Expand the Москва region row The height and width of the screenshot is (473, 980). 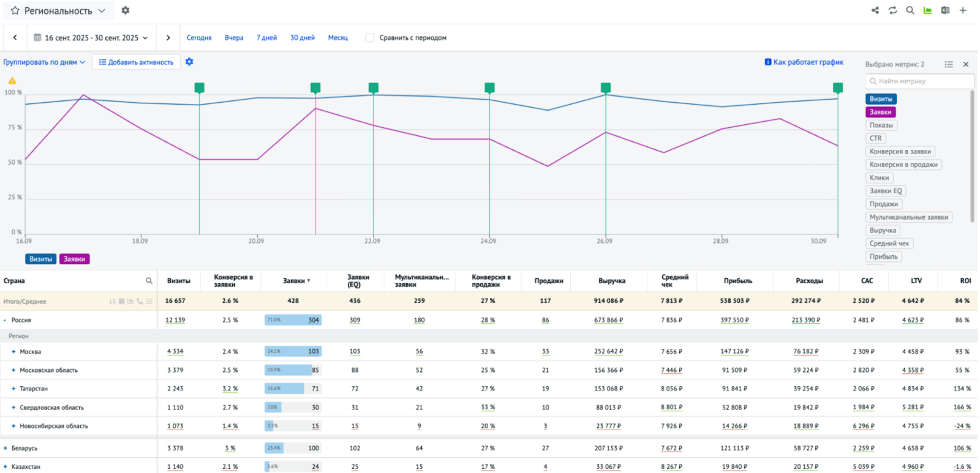[13, 352]
